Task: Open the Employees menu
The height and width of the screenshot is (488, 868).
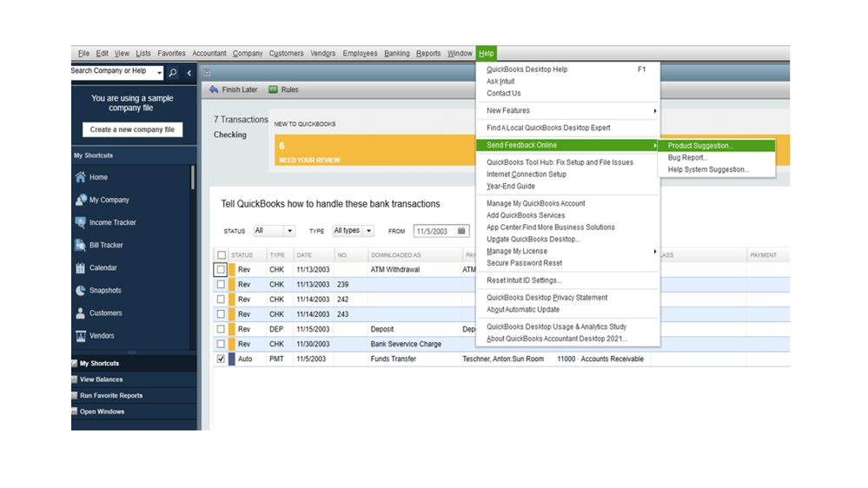Action: [360, 53]
